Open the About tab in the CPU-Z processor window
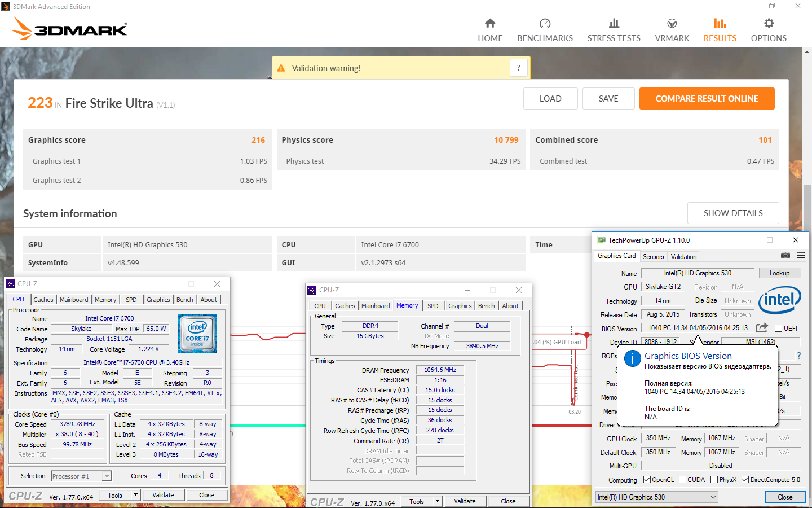Image resolution: width=812 pixels, height=508 pixels. [x=209, y=300]
